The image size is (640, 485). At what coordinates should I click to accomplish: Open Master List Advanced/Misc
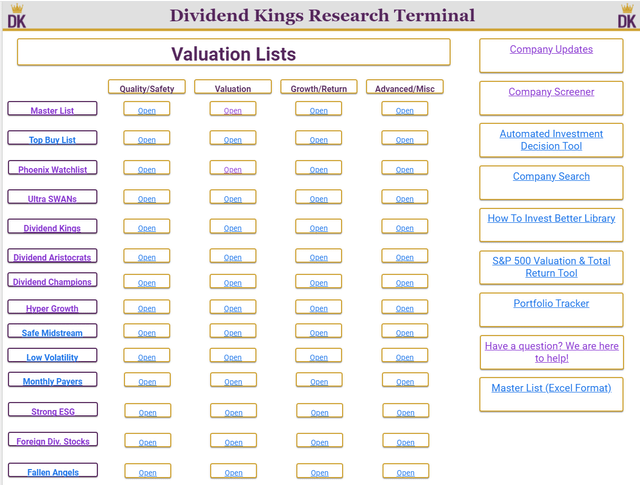coord(404,109)
